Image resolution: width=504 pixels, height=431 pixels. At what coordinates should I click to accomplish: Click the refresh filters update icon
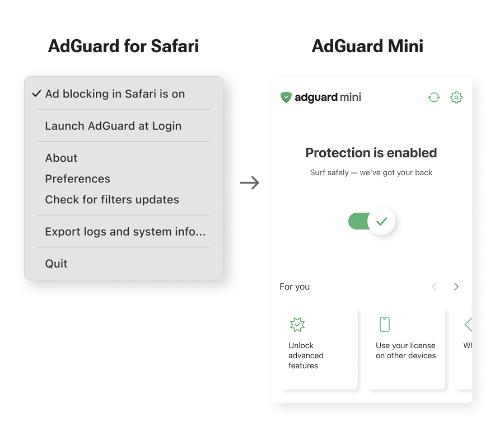point(434,97)
